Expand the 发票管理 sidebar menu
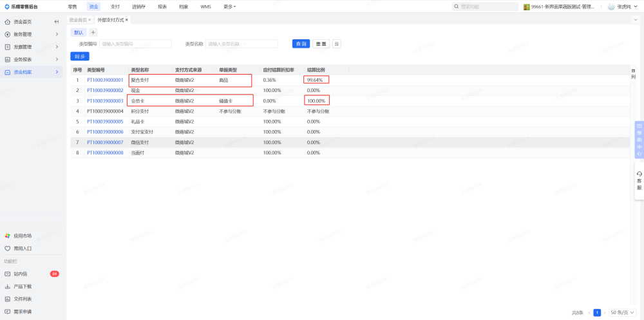Image resolution: width=644 pixels, height=320 pixels. click(32, 47)
